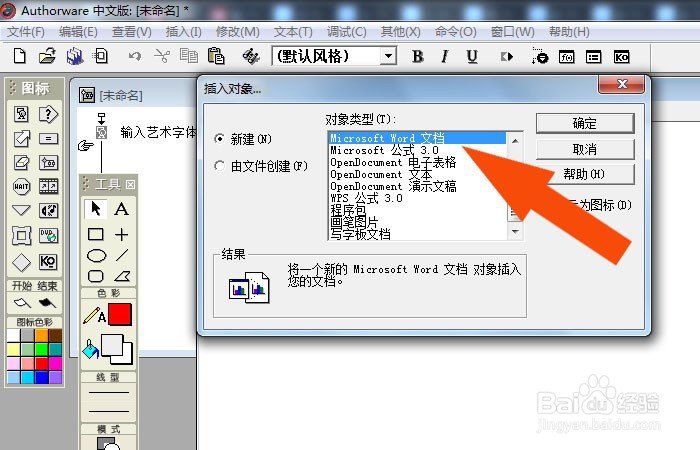
Task: Click the Save All toolbar icon
Action: pyautogui.click(x=75, y=56)
